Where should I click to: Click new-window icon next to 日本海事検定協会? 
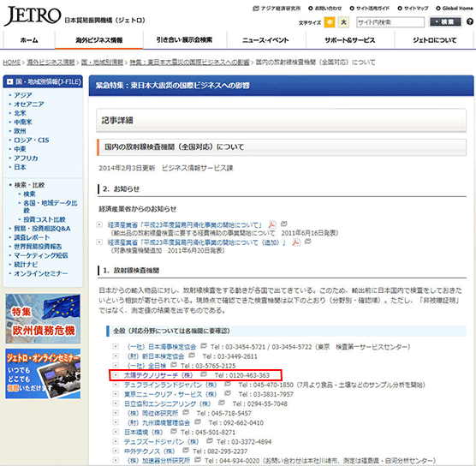coord(204,346)
